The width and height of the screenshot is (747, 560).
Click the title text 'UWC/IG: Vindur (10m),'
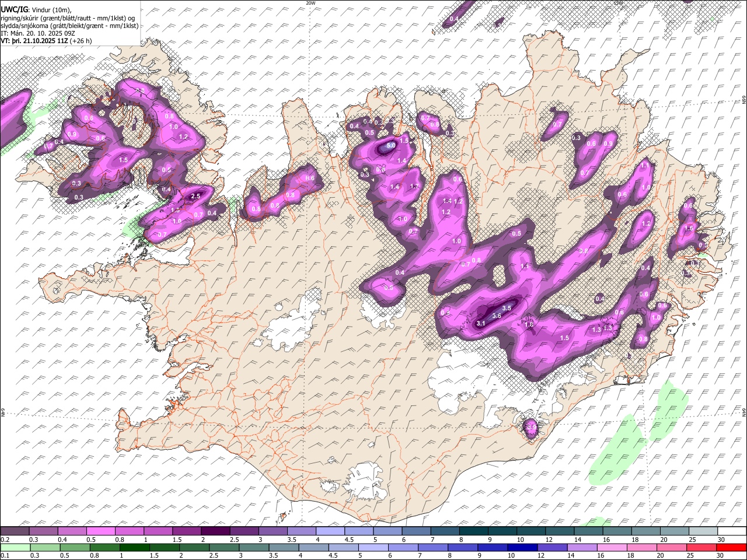click(x=36, y=9)
